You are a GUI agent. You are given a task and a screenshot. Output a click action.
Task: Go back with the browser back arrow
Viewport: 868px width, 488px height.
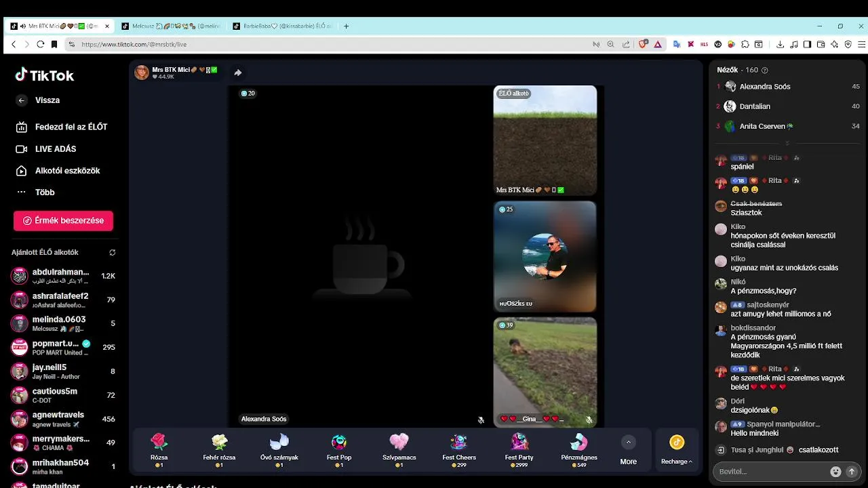(14, 44)
